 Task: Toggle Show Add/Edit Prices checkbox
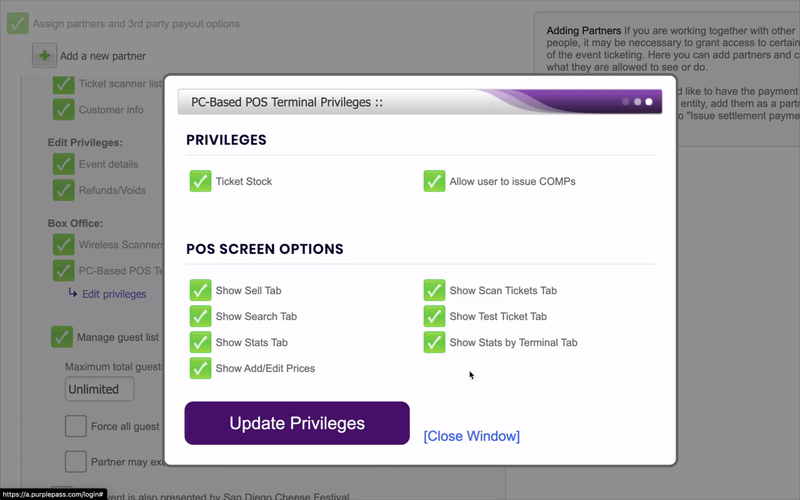pos(200,368)
